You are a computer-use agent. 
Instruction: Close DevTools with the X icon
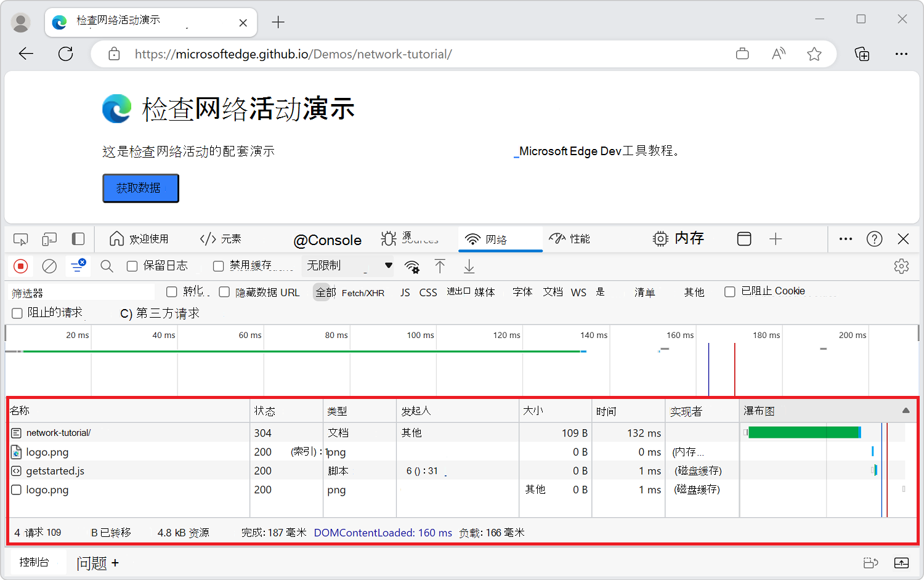point(904,239)
